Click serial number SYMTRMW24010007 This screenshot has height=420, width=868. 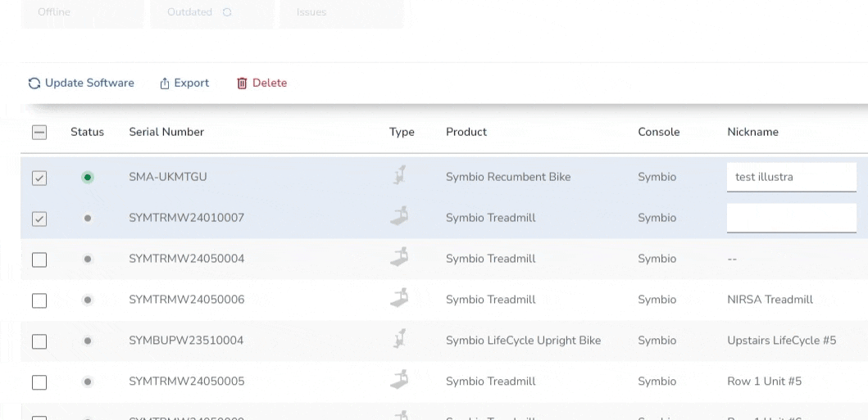coord(187,219)
